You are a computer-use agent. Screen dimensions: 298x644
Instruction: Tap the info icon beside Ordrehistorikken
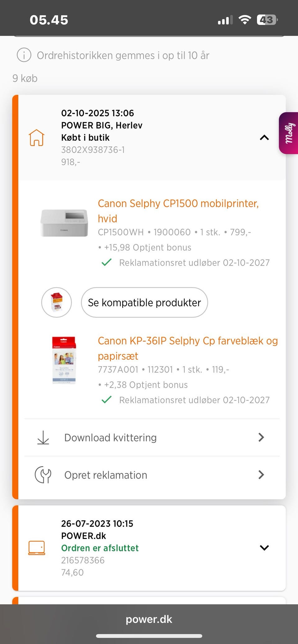click(x=24, y=55)
